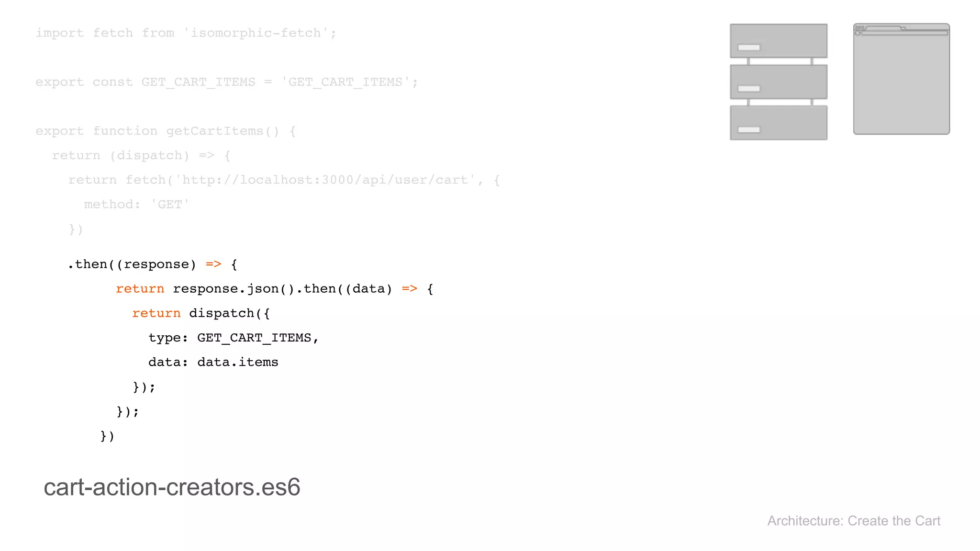Click the bottom server unit icon
Viewport: 980px width, 551px height.
click(x=779, y=123)
